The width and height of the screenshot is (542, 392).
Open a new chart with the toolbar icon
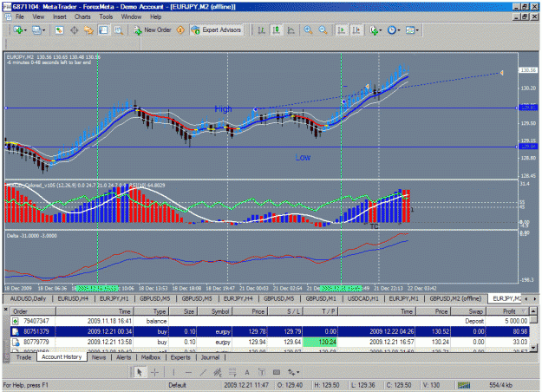(x=17, y=30)
